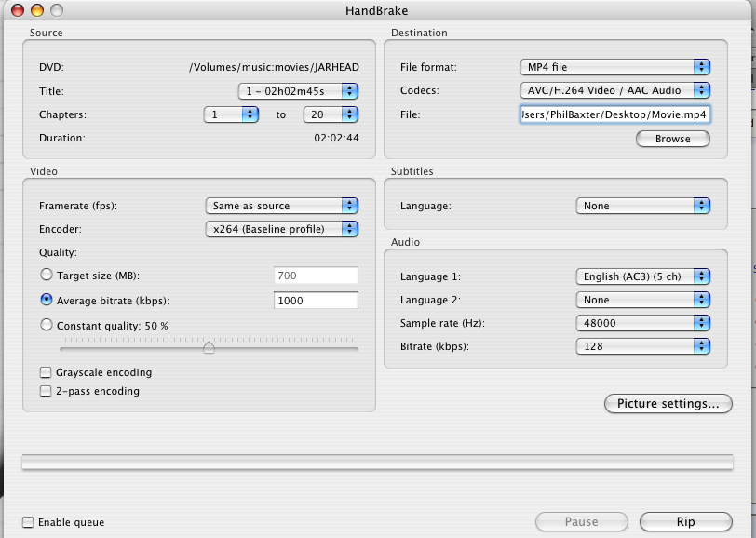756x538 pixels.
Task: Click the gray zoom window button
Action: [57, 10]
